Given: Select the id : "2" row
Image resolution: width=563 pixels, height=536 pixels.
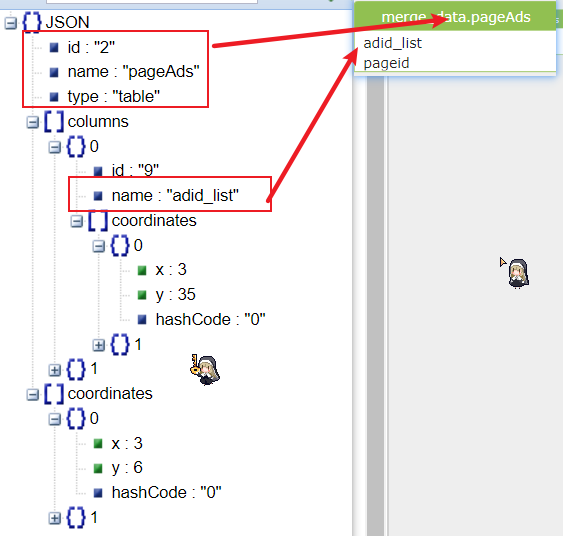Looking at the screenshot, I should [x=91, y=47].
